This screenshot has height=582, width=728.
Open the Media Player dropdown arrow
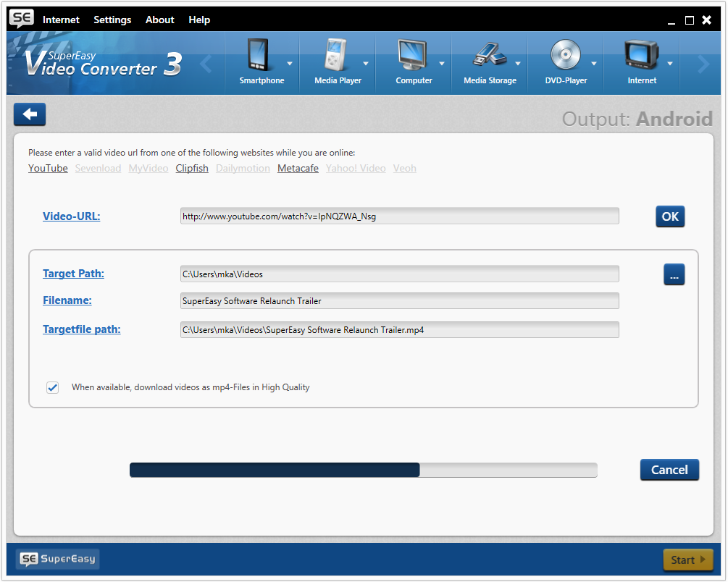(366, 64)
